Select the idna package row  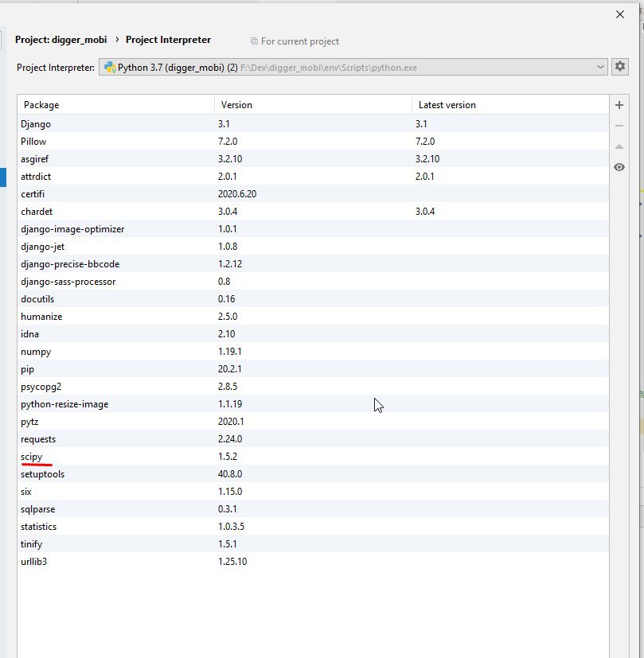pos(313,334)
